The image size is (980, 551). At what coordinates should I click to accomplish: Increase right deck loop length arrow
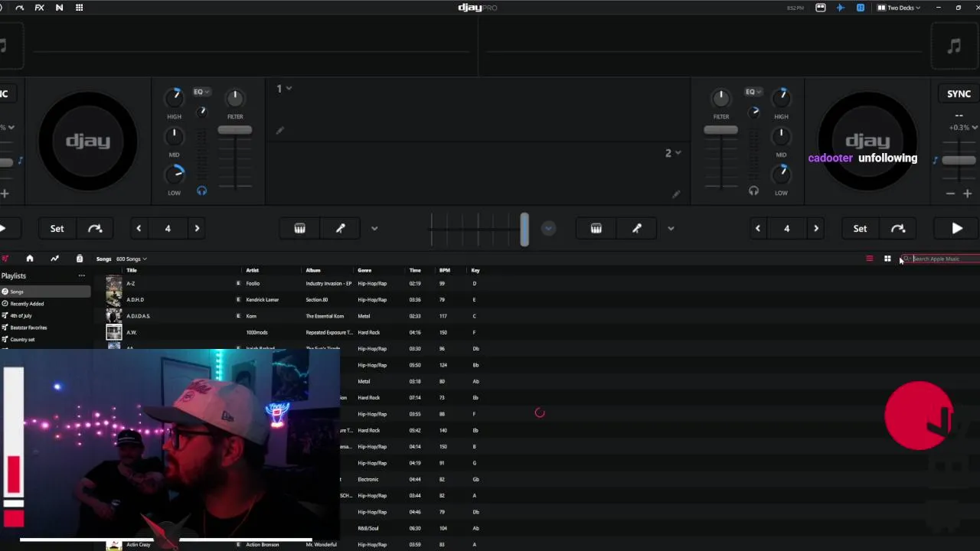[816, 228]
